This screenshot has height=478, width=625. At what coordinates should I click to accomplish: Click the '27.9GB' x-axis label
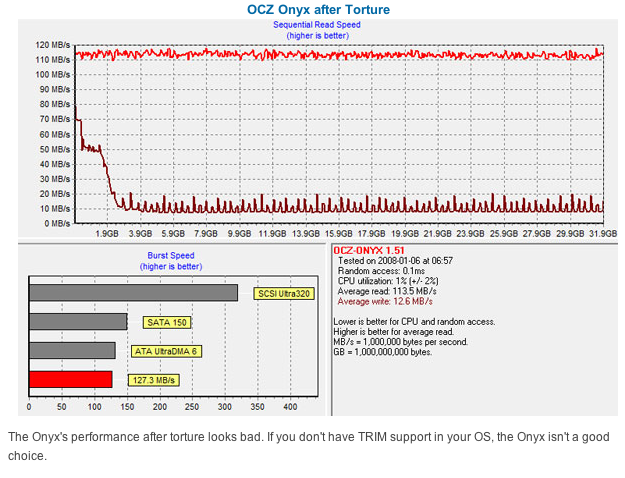(537, 233)
